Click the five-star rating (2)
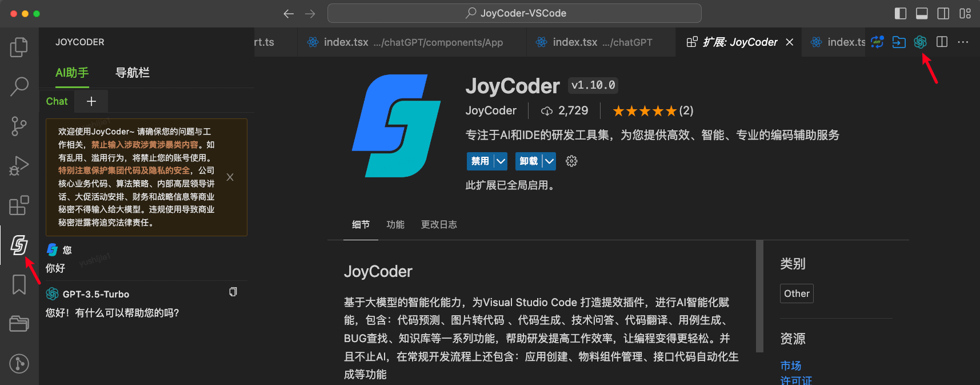Screen dimensions: 980x385 click(x=653, y=110)
